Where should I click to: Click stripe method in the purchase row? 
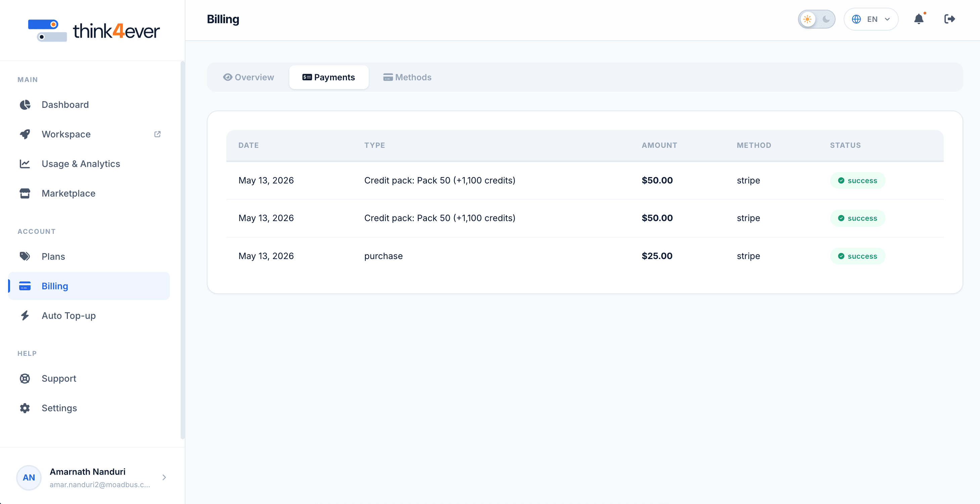748,256
